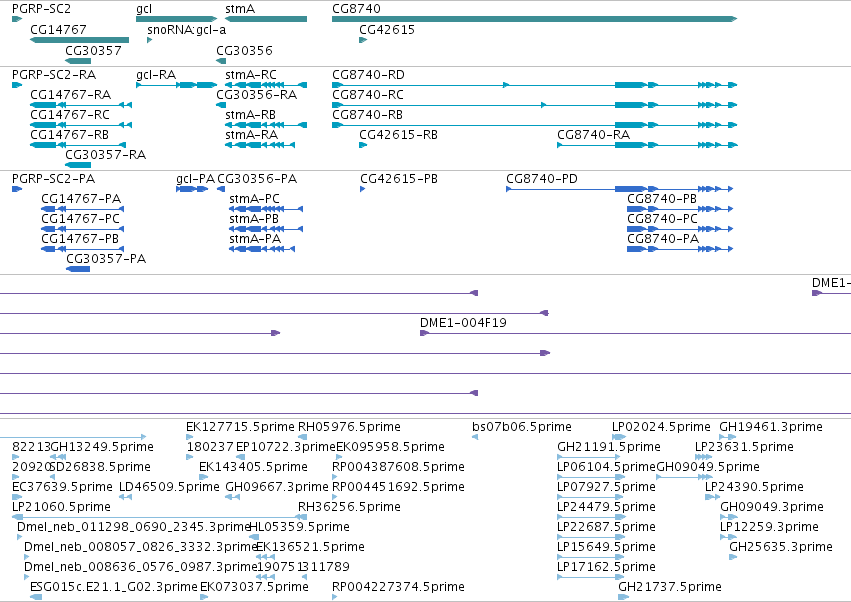Open the gcl-PA coding feature label

tap(195, 179)
